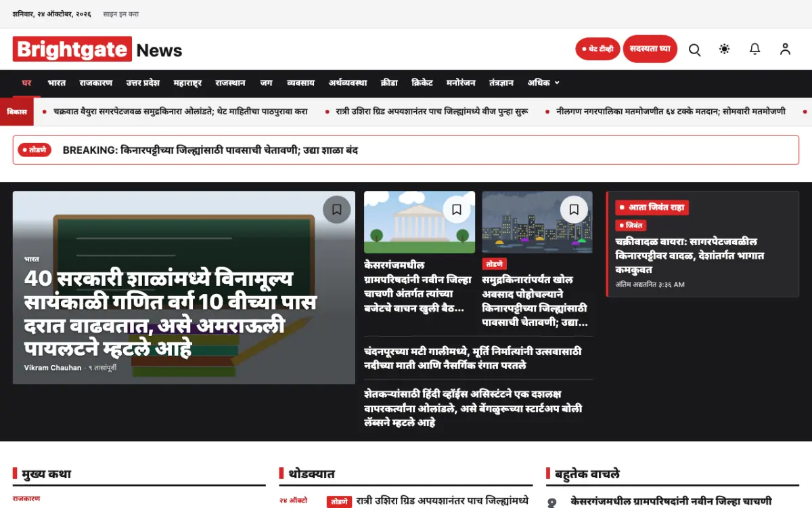Open the राजकारण navigation item
The width and height of the screenshot is (812, 508).
coord(95,83)
